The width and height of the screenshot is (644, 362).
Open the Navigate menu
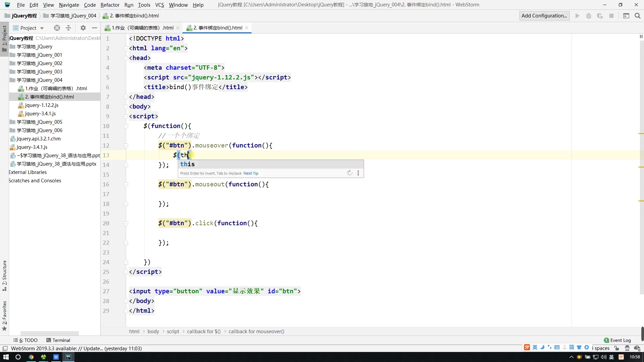pyautogui.click(x=69, y=5)
